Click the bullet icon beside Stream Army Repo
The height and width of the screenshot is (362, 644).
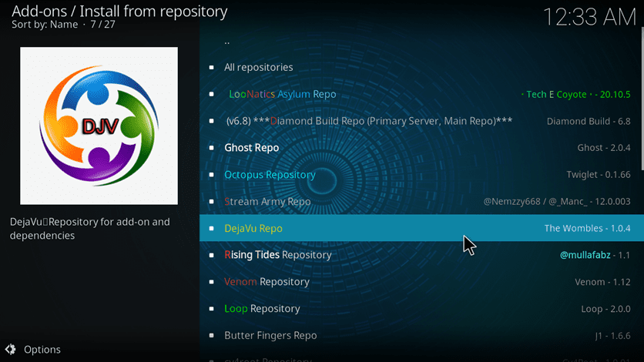pos(212,202)
